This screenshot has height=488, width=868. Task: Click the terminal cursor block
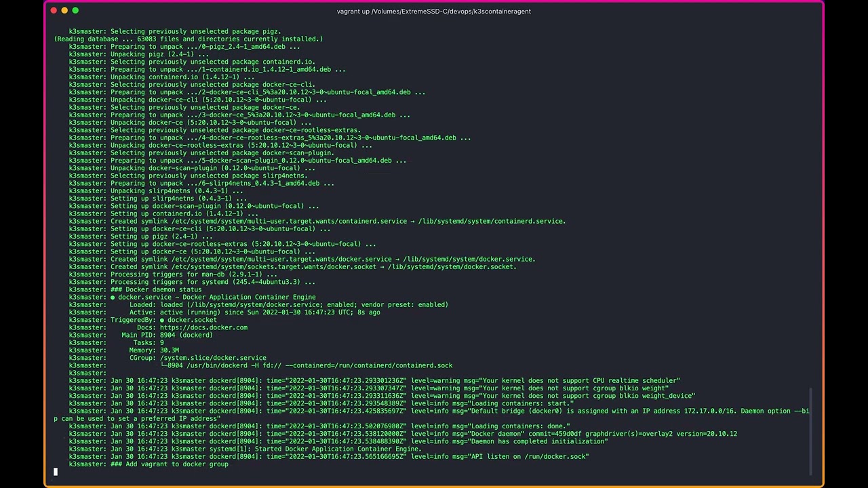[x=56, y=472]
